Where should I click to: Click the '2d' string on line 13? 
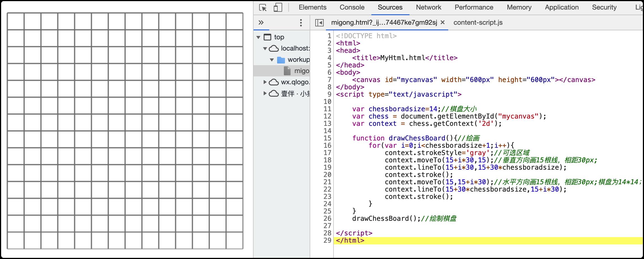click(x=486, y=124)
